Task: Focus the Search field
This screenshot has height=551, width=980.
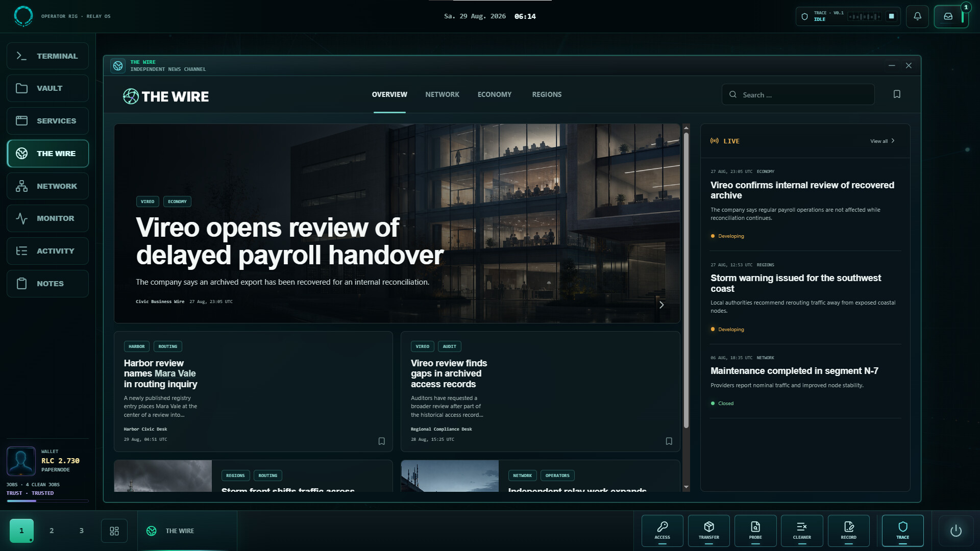Action: click(798, 94)
